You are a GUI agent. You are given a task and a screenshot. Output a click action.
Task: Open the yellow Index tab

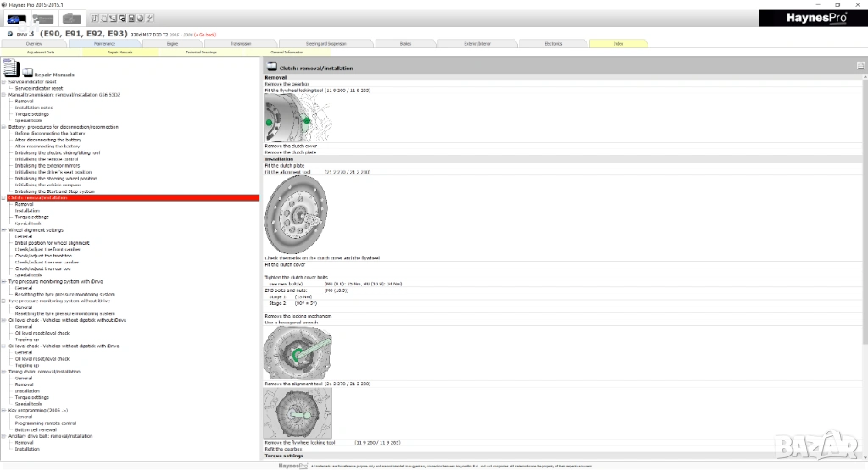[x=618, y=42]
